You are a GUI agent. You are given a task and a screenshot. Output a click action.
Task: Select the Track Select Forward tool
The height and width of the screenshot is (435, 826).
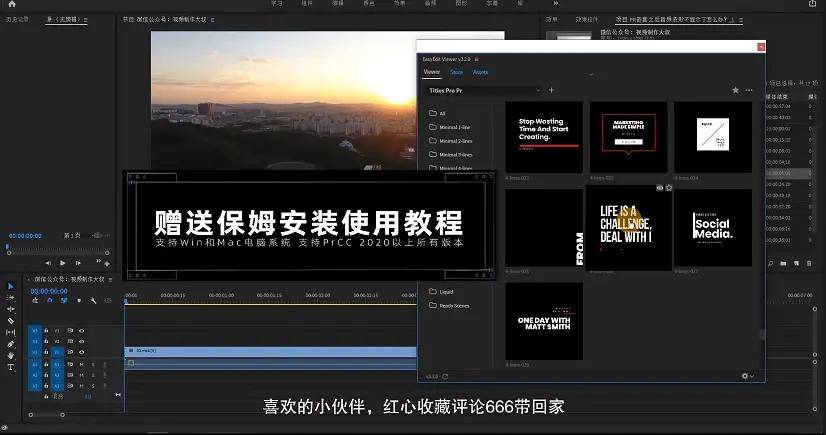[x=11, y=298]
